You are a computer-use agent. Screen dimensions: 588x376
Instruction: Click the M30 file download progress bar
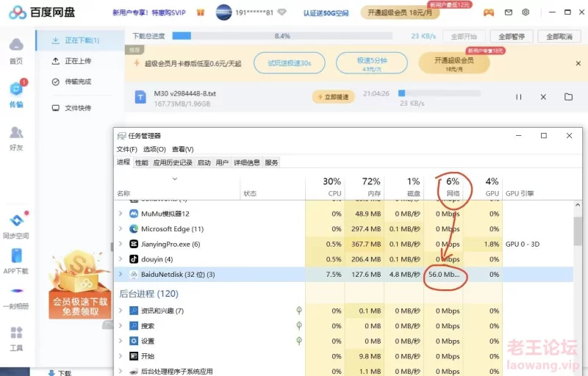tap(439, 93)
